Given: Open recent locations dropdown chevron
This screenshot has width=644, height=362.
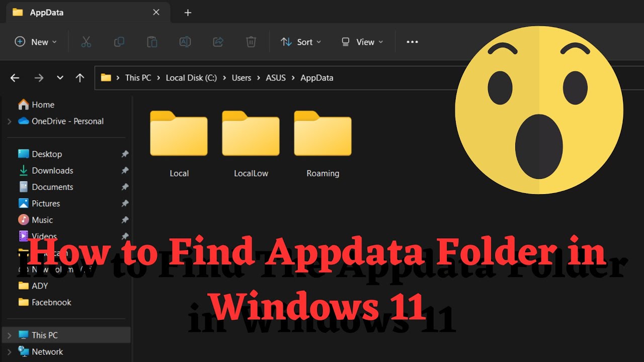Looking at the screenshot, I should (x=60, y=78).
